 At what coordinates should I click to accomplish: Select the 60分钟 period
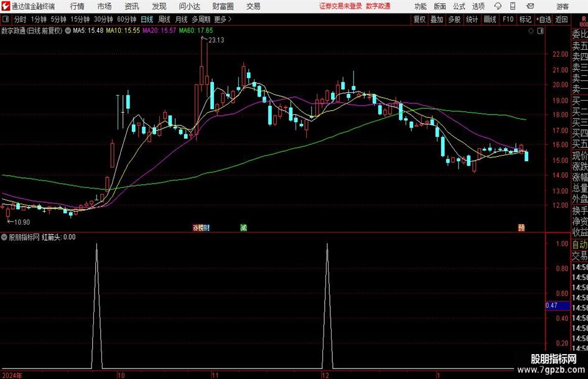coord(126,19)
